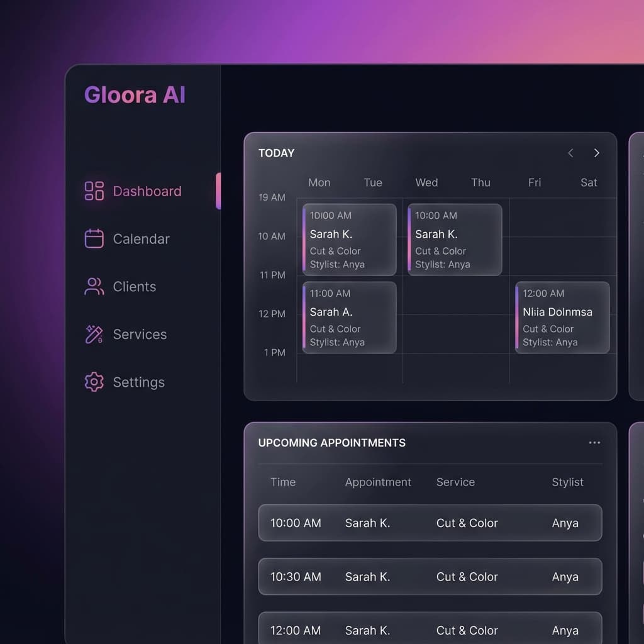Viewport: 644px width, 644px height.
Task: Select Sarah A.'s 11:00 AM appointment card
Action: (349, 317)
